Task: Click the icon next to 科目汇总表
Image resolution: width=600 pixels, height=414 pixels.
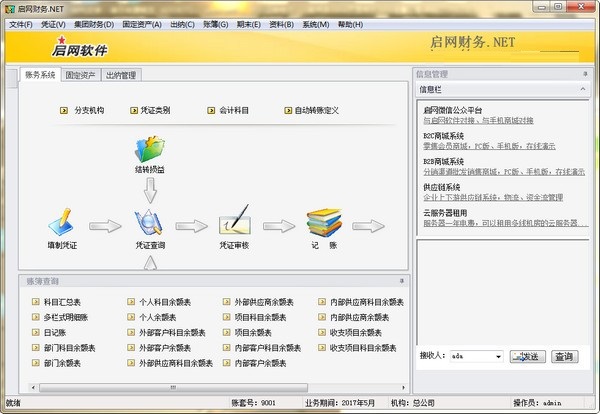Action: point(36,302)
